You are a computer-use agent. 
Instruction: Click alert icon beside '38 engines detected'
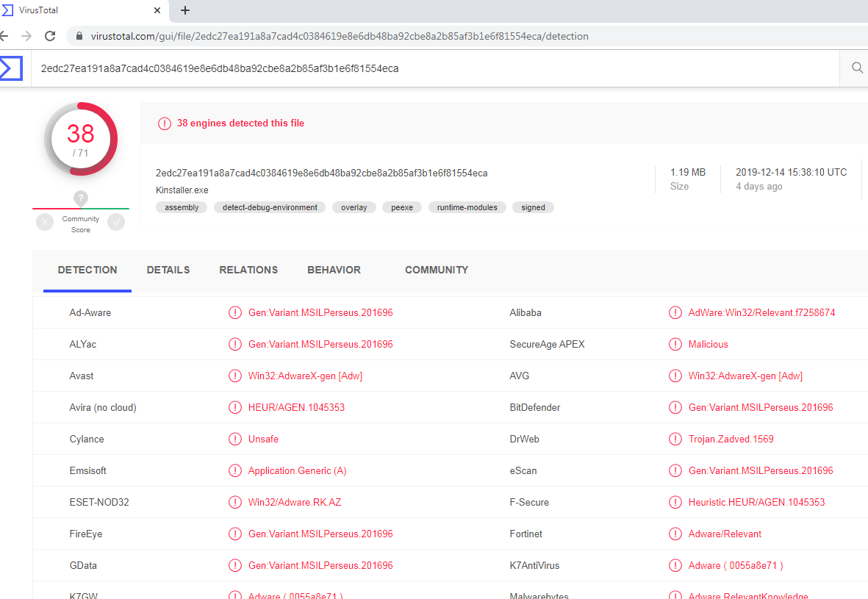[165, 123]
